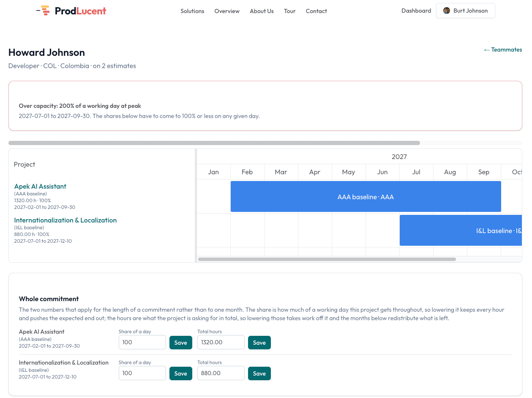Edit Apek AI Assistant total hours field
The height and width of the screenshot is (398, 532).
[221, 342]
